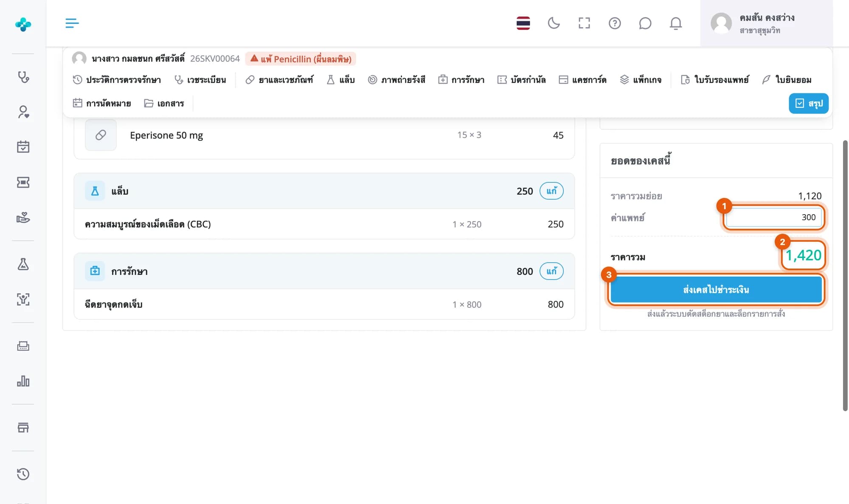Open notifications bell
849x504 pixels.
pyautogui.click(x=676, y=23)
